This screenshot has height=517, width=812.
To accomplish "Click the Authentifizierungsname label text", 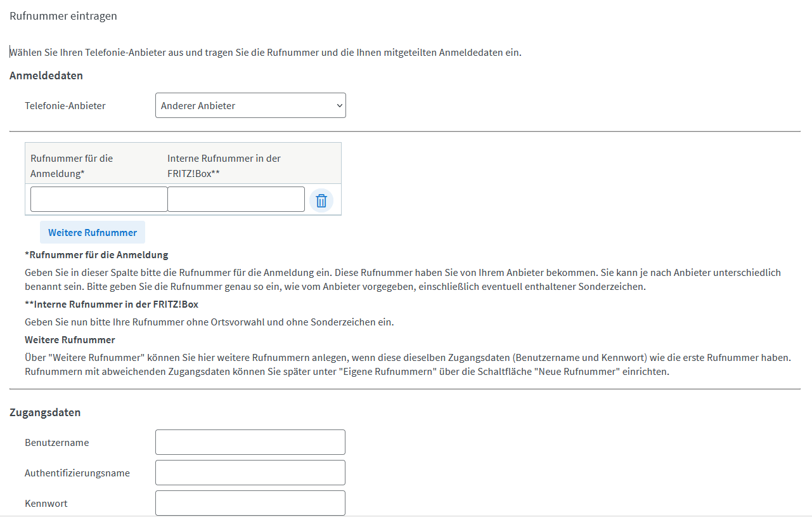I will pyautogui.click(x=77, y=473).
